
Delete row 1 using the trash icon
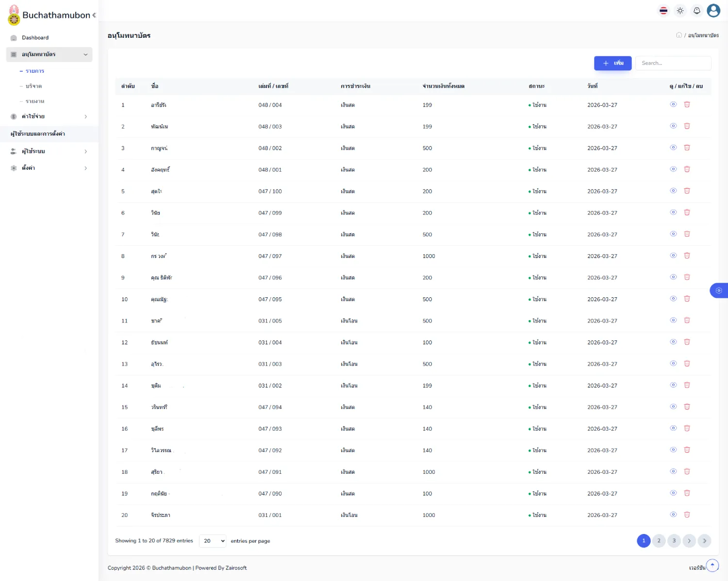click(x=687, y=105)
